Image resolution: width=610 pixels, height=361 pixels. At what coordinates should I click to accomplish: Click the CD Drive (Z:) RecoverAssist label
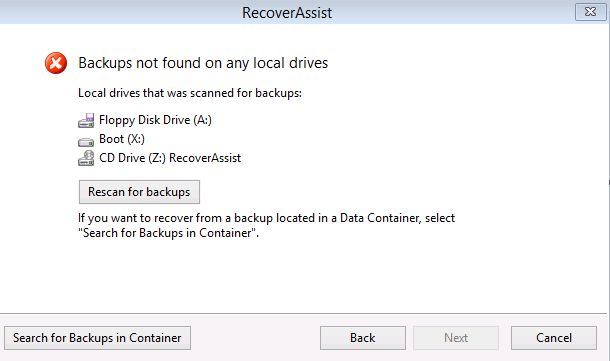[170, 158]
